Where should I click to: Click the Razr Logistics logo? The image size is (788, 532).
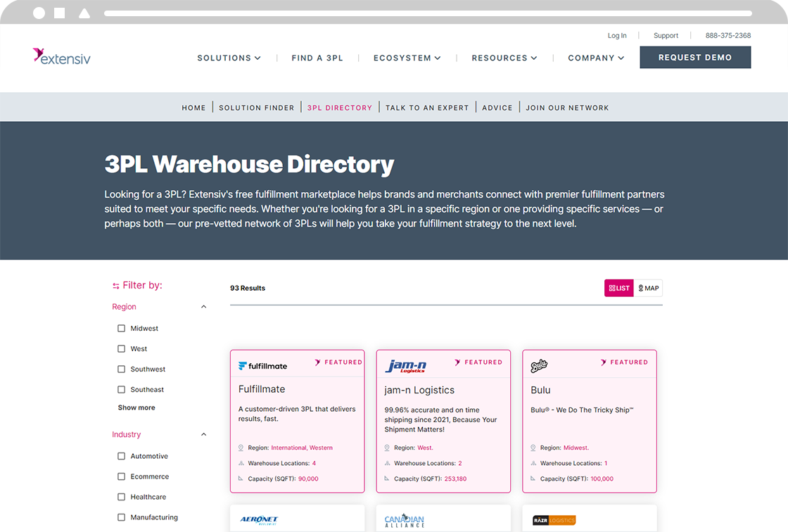[554, 520]
